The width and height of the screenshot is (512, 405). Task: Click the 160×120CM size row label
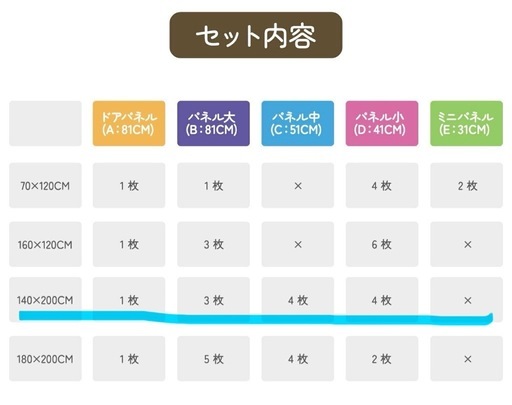[x=45, y=244]
